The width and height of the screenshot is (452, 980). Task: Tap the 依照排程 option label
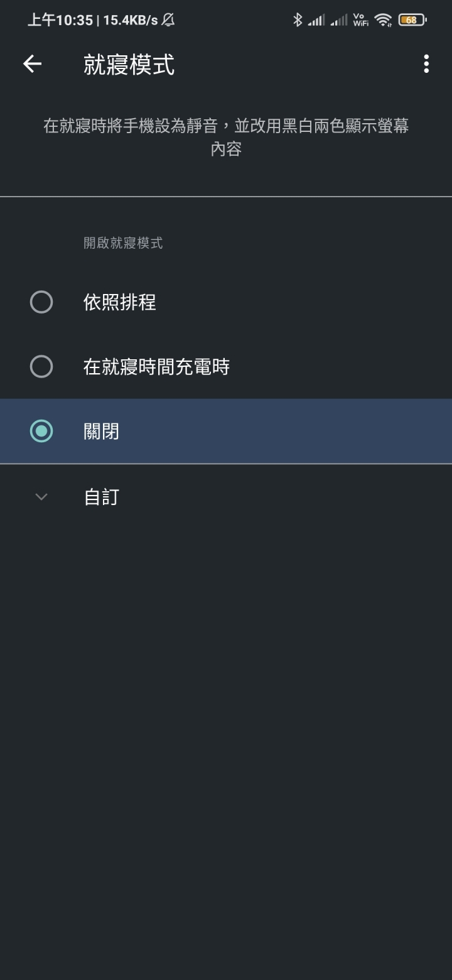[120, 302]
